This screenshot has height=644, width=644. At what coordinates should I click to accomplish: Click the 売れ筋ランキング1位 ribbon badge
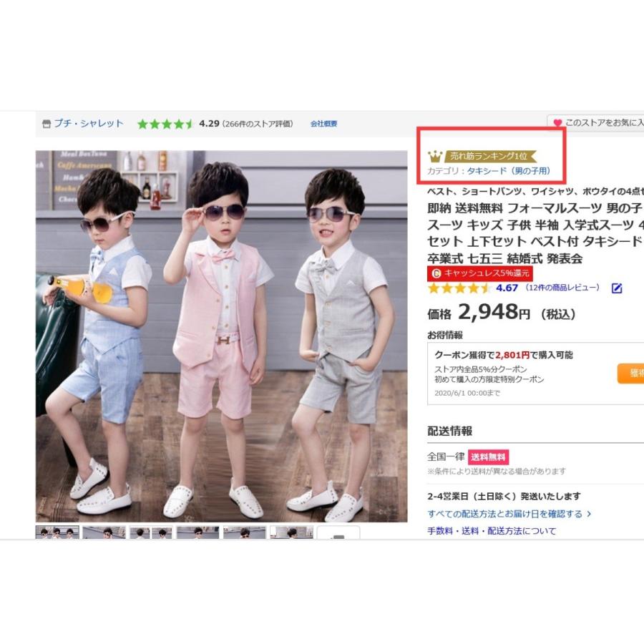click(491, 156)
